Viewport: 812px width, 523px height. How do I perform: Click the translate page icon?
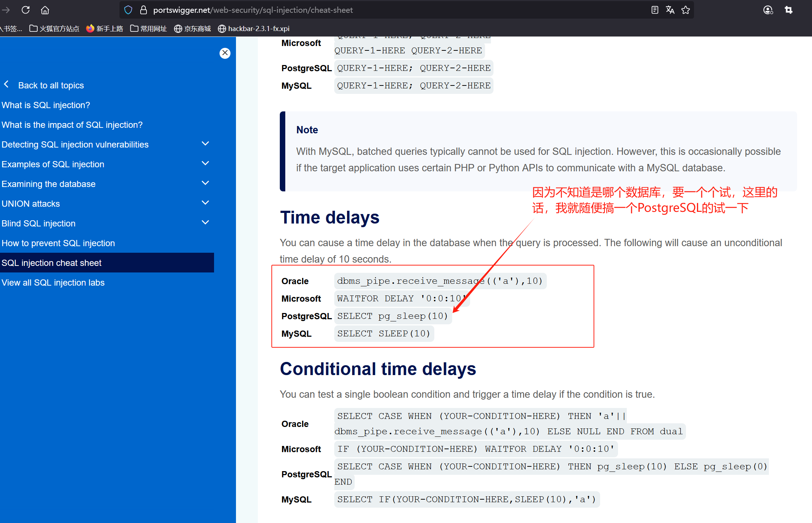[x=670, y=10]
